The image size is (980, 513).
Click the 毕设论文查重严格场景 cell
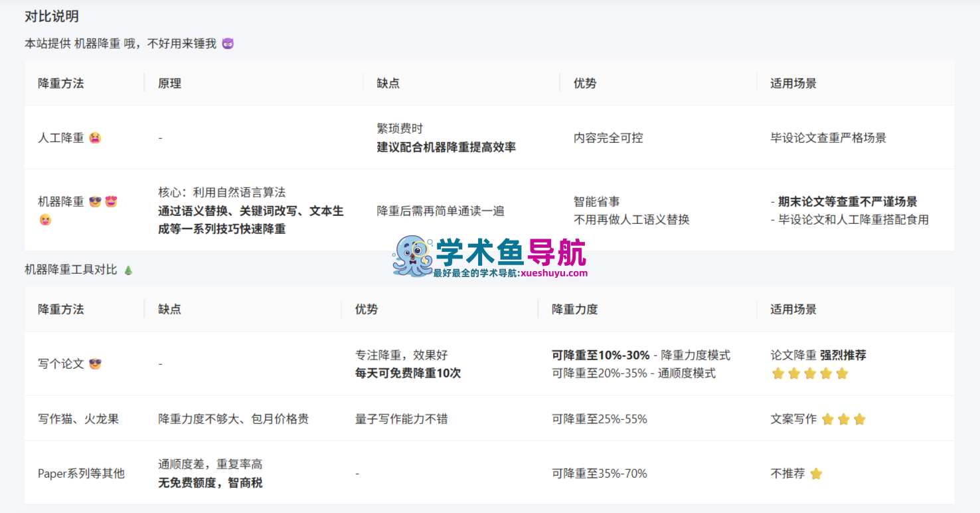click(828, 138)
